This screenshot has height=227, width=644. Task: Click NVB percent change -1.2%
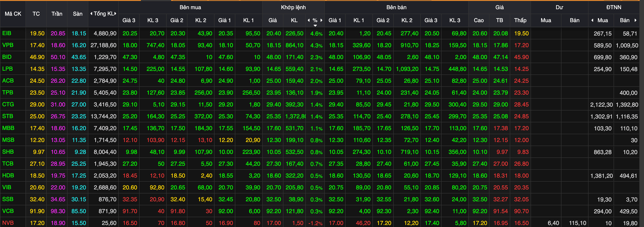(315, 223)
